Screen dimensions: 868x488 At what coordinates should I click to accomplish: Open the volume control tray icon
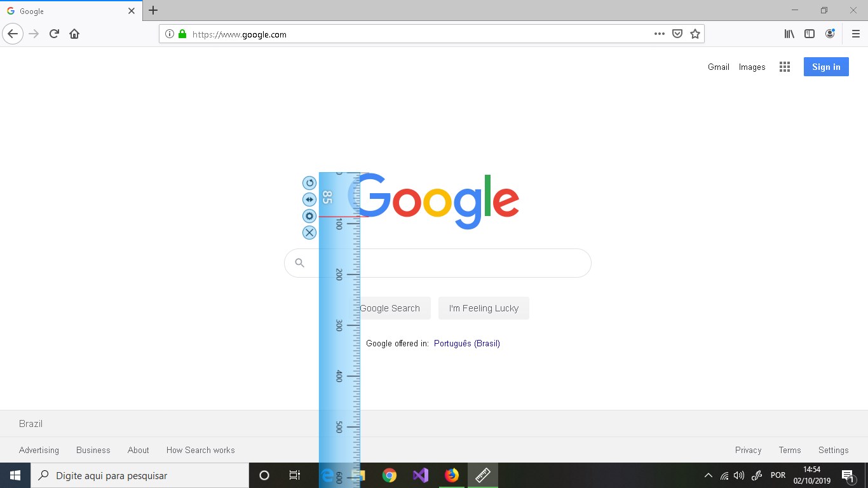click(739, 475)
